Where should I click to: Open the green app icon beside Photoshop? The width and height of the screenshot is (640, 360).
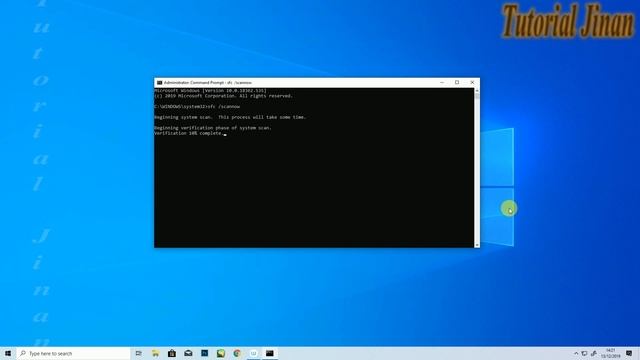coord(221,353)
